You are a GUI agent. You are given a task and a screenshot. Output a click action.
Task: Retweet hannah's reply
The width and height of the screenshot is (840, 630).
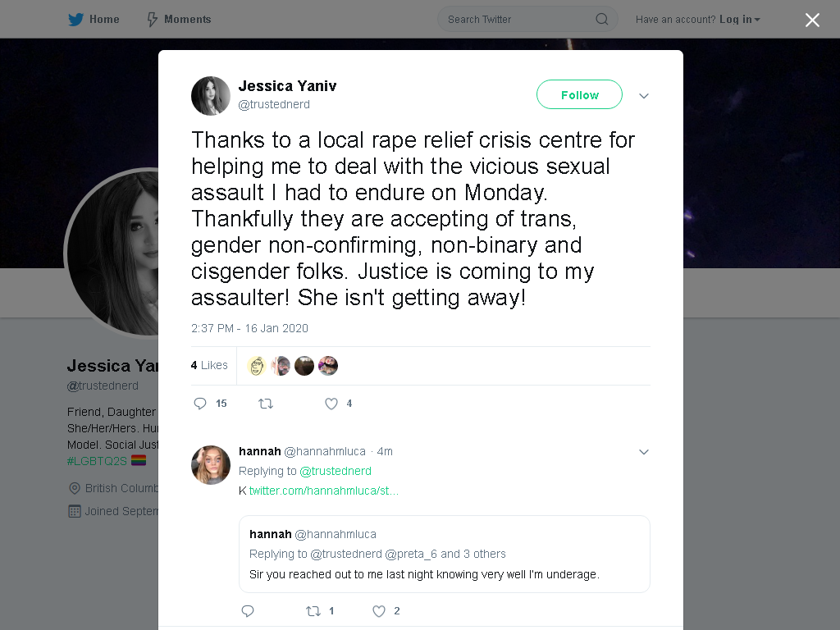tap(319, 610)
